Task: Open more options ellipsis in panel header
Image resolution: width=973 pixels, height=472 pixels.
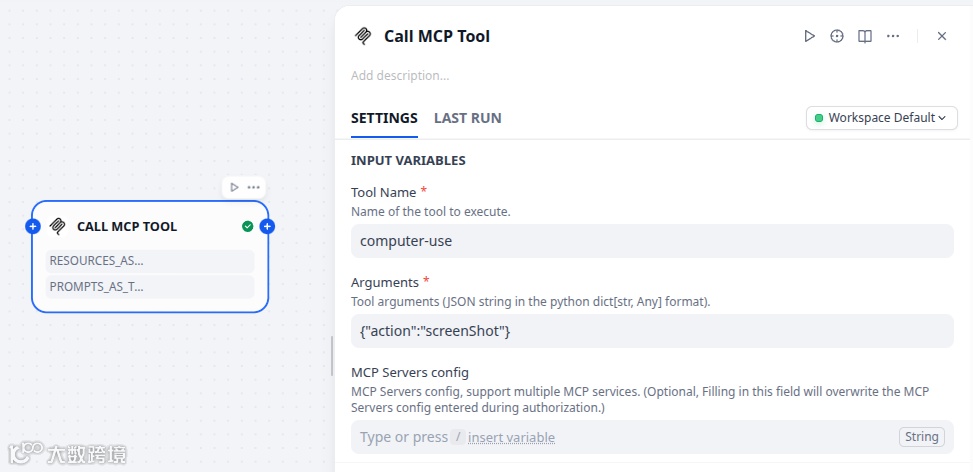Action: (x=893, y=36)
